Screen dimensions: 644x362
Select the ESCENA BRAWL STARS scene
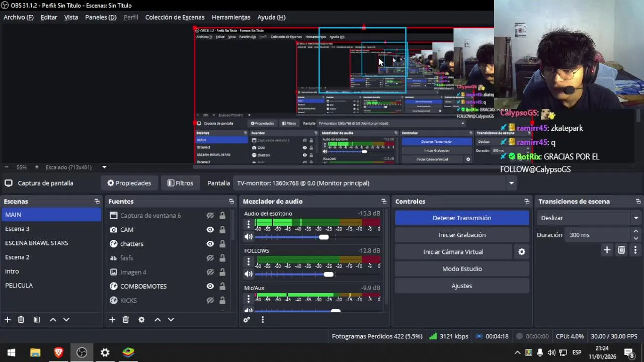coord(51,243)
